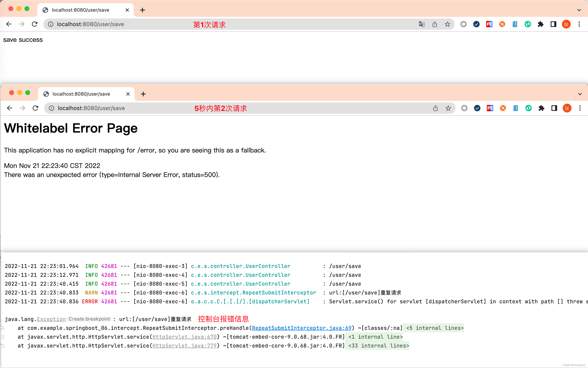
Task: Click share icon in bottom browser address bar
Action: (435, 108)
